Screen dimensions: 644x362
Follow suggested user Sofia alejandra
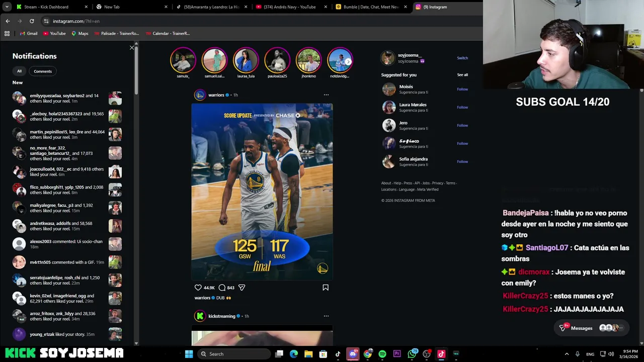[462, 161]
